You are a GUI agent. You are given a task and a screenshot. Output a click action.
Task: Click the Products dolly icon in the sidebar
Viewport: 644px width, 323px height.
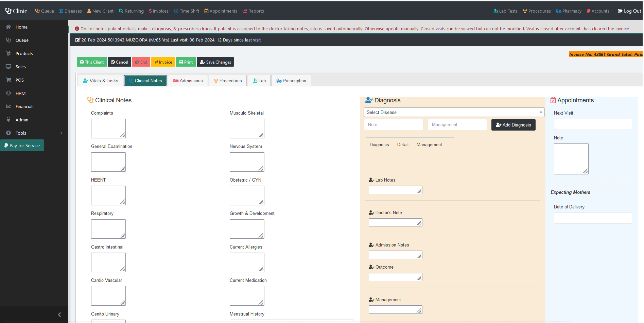click(8, 53)
